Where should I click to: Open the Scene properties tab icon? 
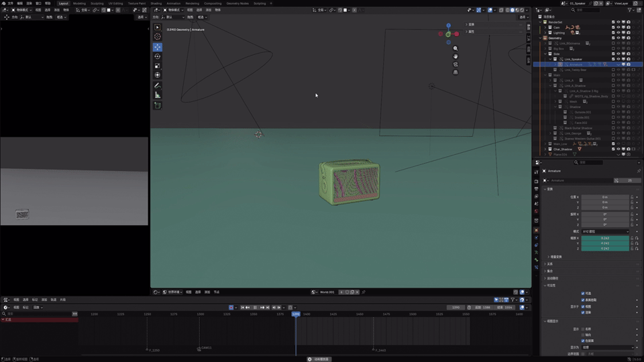[x=536, y=204]
